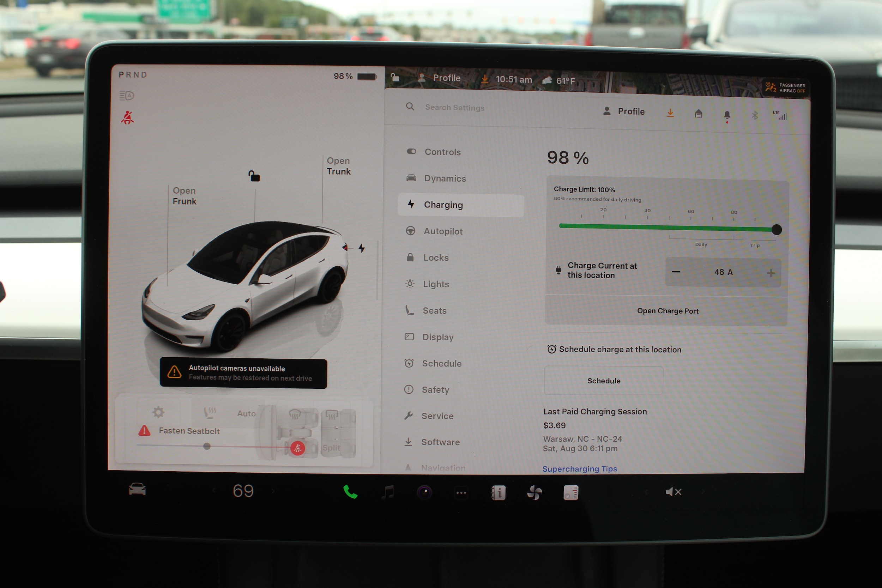Open the Supercharging Tips link
882x588 pixels.
tap(579, 469)
